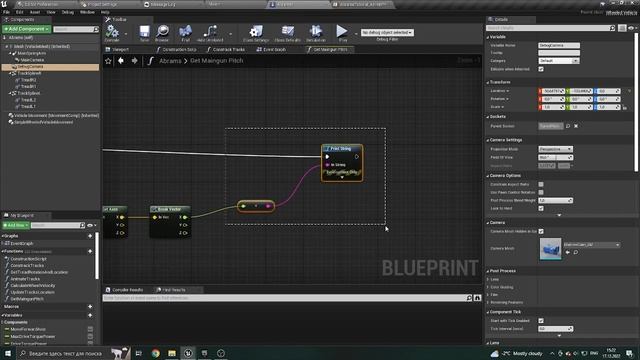Image resolution: width=640 pixels, height=360 pixels.
Task: Go back with the left arrow
Action: [121, 60]
